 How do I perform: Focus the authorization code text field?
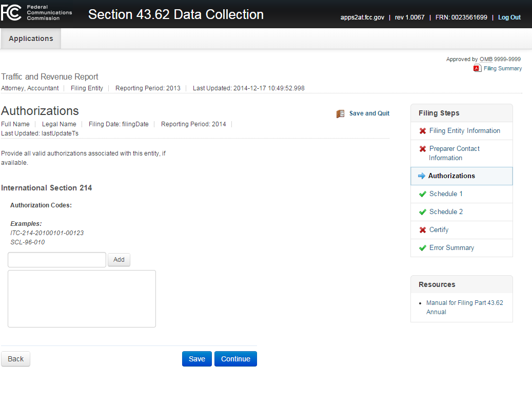(57, 260)
